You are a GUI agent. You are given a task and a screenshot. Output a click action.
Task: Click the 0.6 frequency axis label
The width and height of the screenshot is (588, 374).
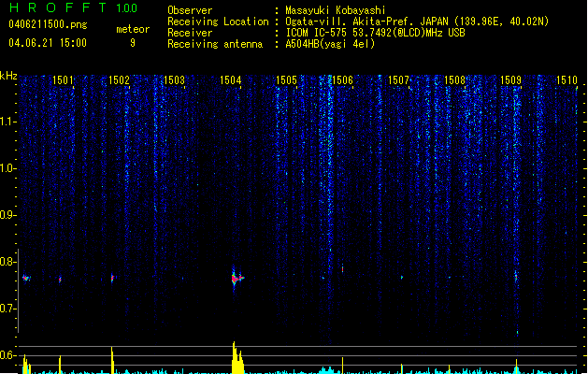[x=8, y=355]
